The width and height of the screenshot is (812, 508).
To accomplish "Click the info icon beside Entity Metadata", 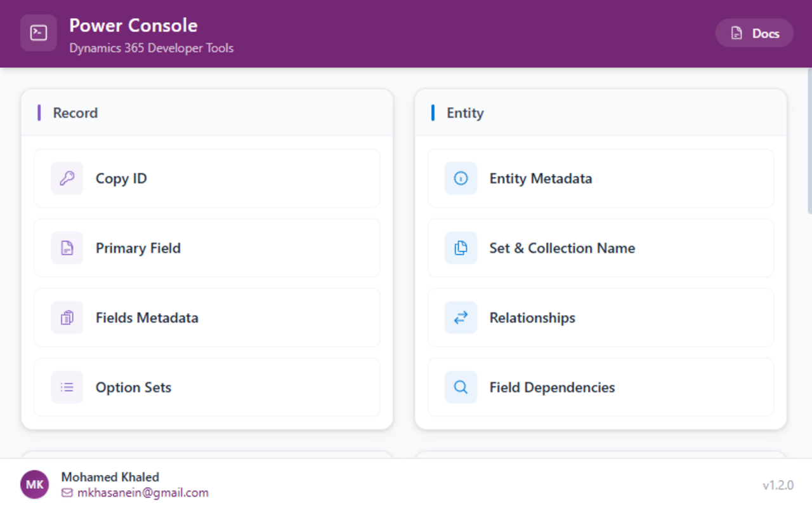I will tap(461, 178).
